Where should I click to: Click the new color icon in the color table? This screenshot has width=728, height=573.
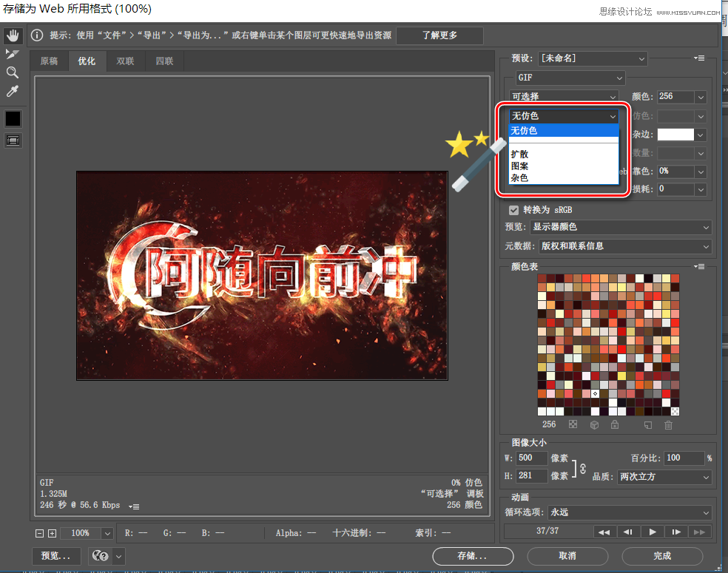coord(647,424)
